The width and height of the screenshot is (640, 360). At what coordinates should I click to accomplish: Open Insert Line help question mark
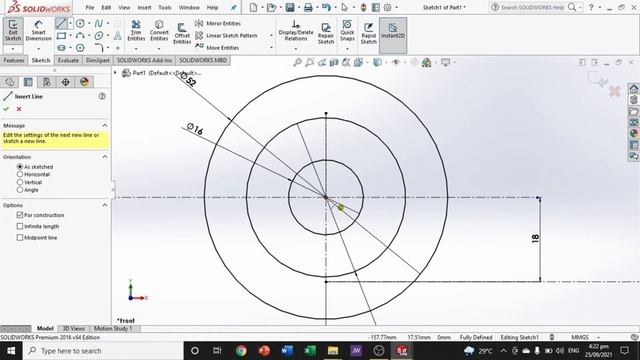102,96
